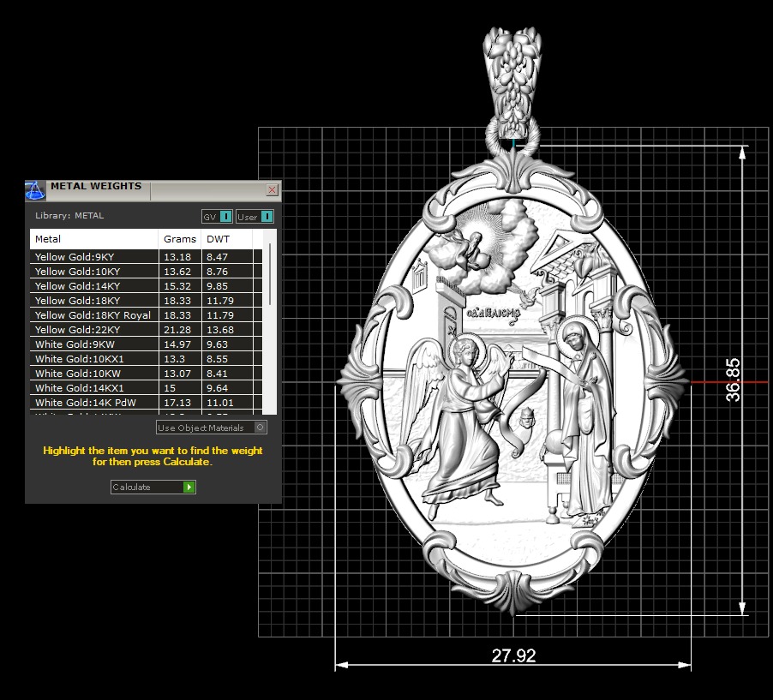Select the Yellow Gold:18KY row
This screenshot has height=700, width=773.
tap(146, 301)
